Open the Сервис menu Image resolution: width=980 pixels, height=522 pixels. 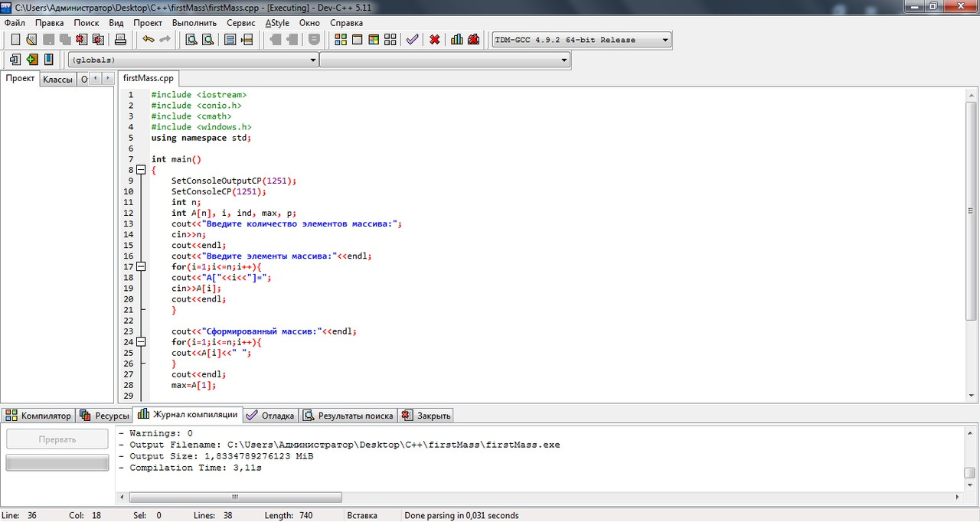tap(241, 23)
